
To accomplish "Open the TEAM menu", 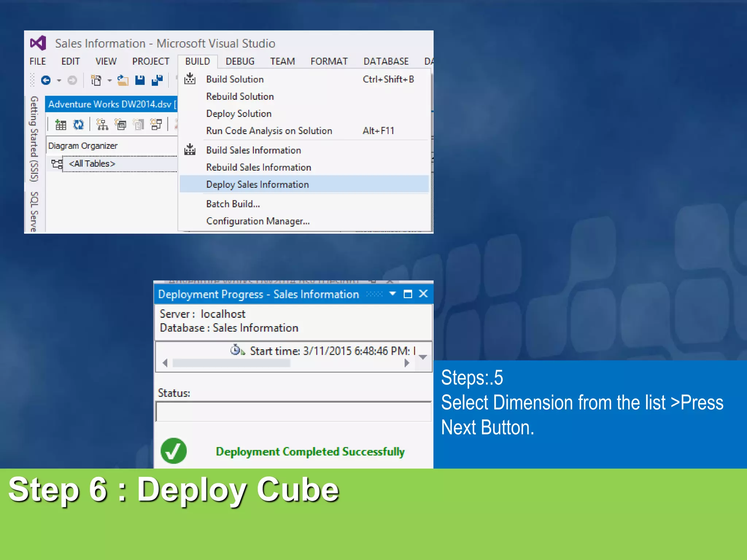I will click(282, 61).
